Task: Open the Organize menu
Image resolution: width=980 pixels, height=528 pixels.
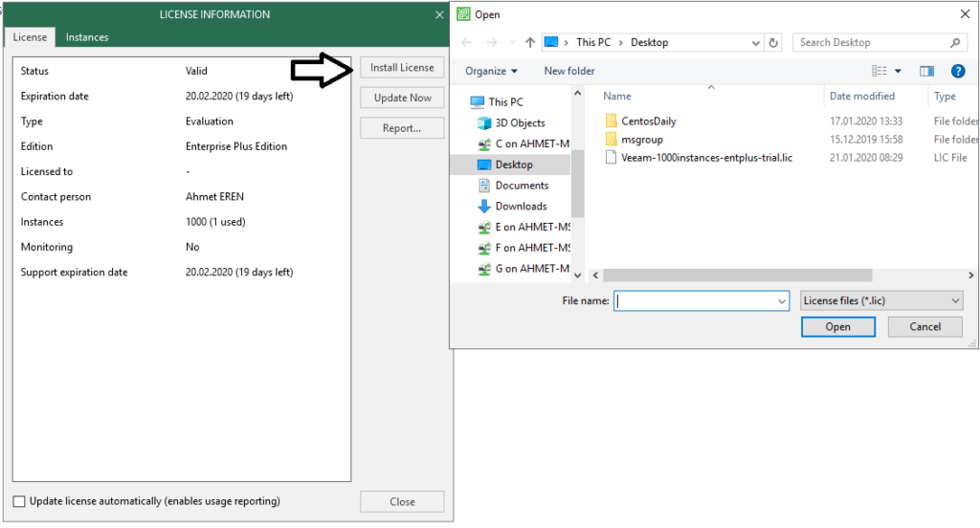Action: (x=491, y=71)
